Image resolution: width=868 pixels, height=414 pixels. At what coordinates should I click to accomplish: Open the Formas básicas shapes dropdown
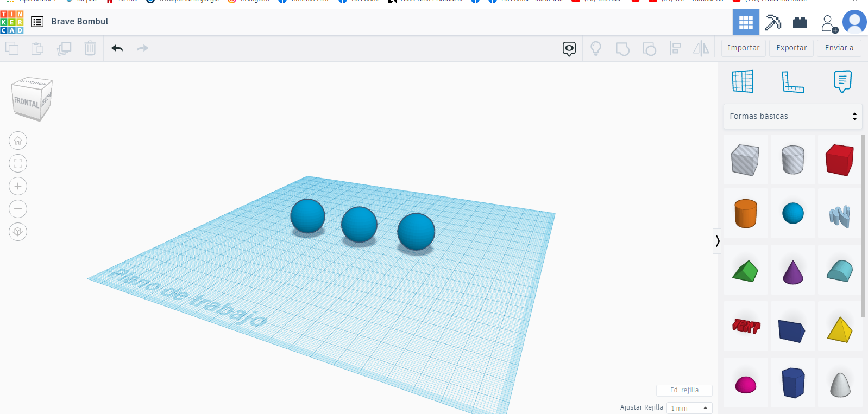793,116
